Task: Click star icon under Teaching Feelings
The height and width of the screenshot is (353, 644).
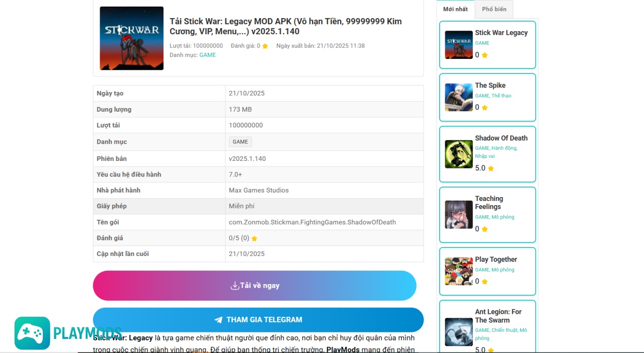Action: tap(485, 229)
